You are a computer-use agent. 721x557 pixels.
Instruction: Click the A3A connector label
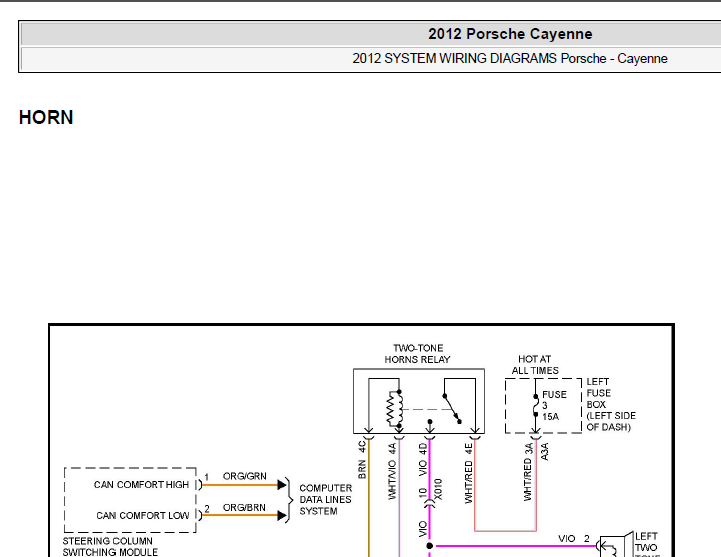(x=545, y=452)
